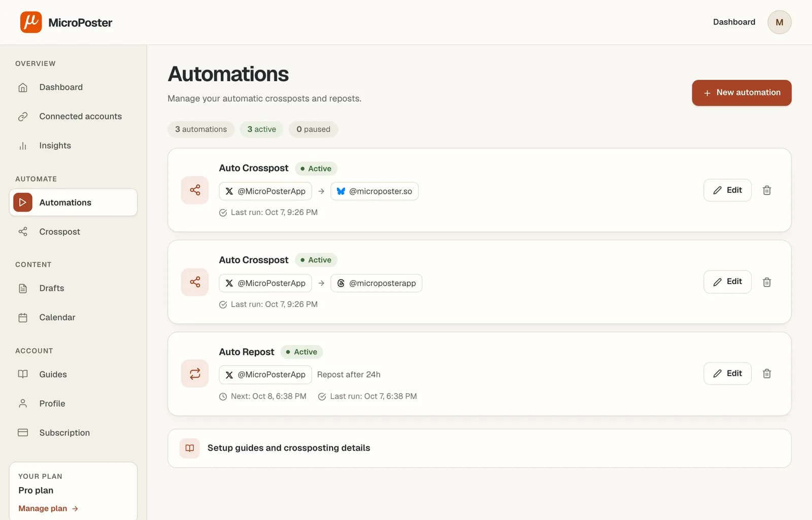The image size is (812, 520).
Task: Edit the @microposter.so Auto Crosspost
Action: coord(727,190)
